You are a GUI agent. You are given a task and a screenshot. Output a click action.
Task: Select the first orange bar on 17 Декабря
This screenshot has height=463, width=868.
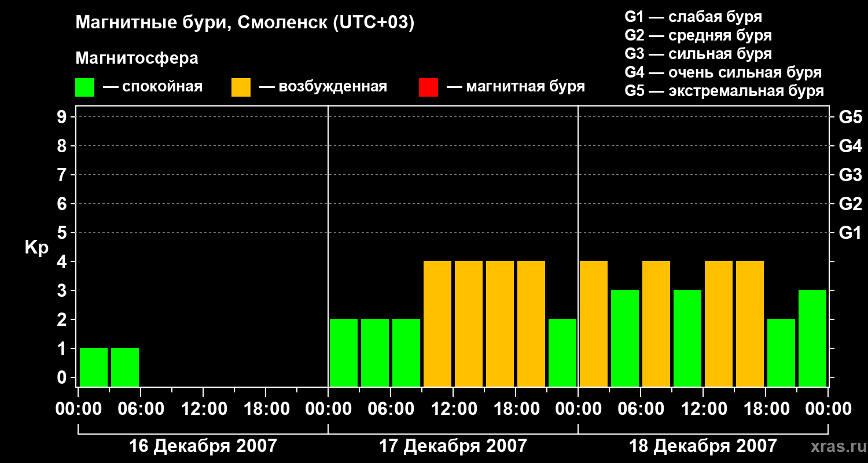tap(437, 324)
